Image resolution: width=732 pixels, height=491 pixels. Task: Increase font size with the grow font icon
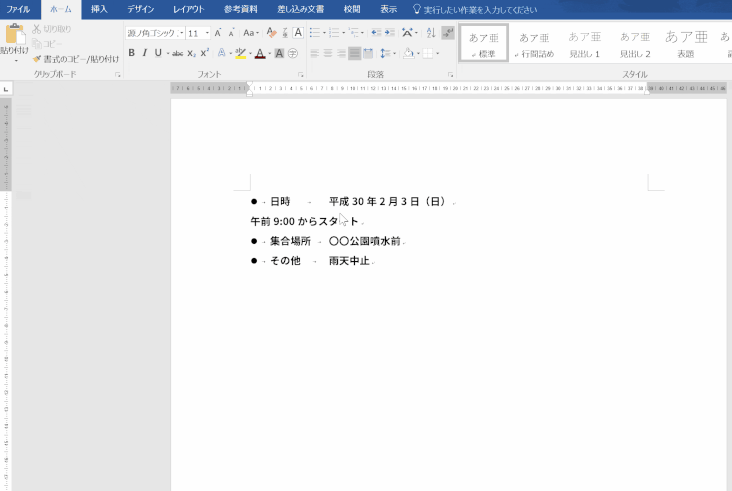[x=218, y=33]
